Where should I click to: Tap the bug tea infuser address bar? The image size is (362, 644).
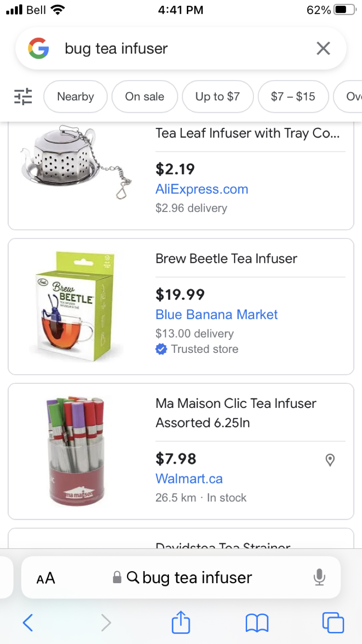[197, 577]
